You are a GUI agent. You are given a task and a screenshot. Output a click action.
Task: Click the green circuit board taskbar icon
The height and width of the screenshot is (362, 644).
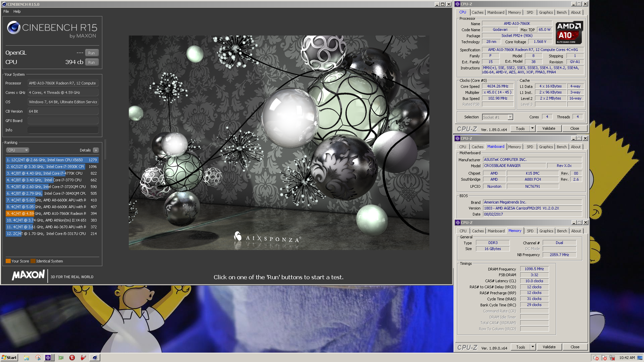point(61,358)
